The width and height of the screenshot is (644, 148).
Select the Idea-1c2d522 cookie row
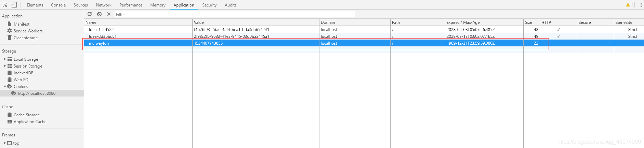tap(364, 29)
